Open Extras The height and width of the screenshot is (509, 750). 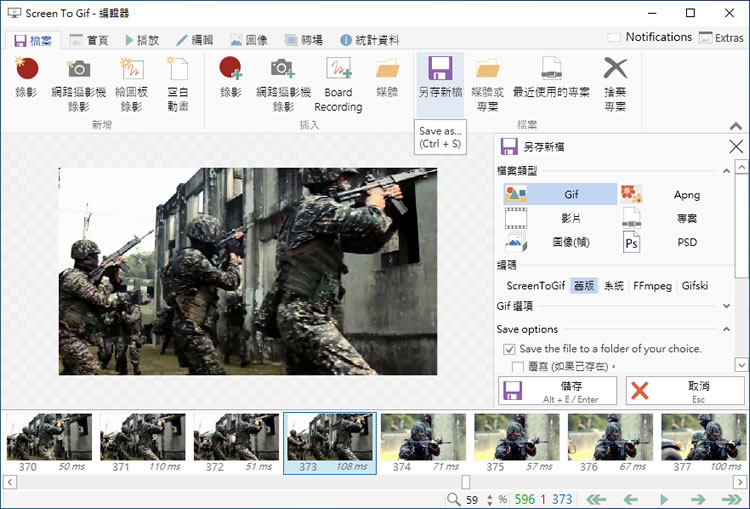(721, 37)
